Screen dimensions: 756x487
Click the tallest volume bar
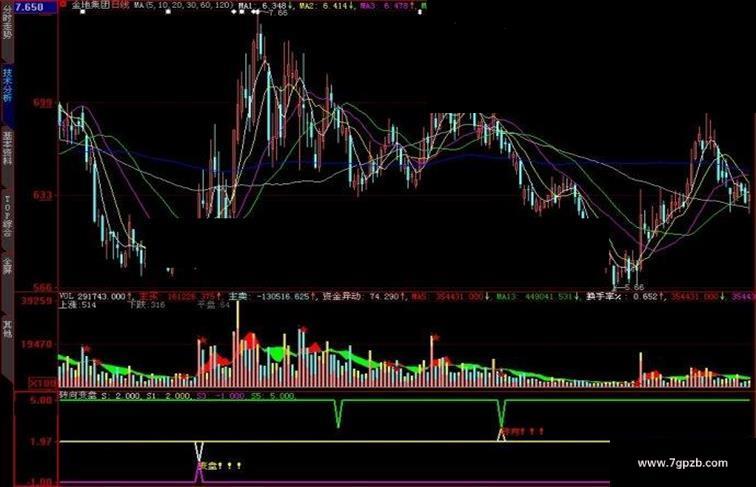point(238,344)
